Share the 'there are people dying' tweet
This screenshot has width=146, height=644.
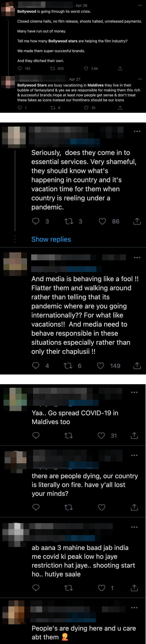(134, 507)
